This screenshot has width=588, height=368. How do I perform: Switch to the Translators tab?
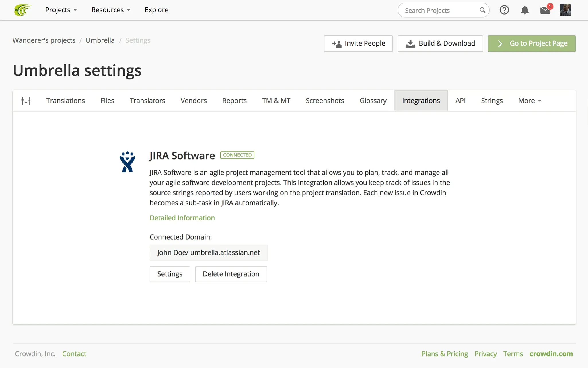click(147, 101)
